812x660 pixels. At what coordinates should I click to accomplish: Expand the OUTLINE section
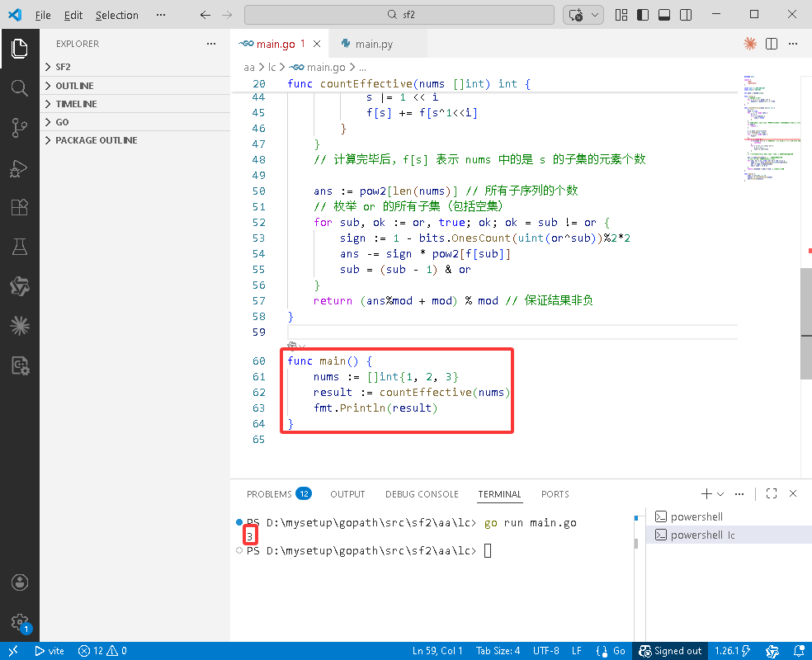(x=135, y=86)
